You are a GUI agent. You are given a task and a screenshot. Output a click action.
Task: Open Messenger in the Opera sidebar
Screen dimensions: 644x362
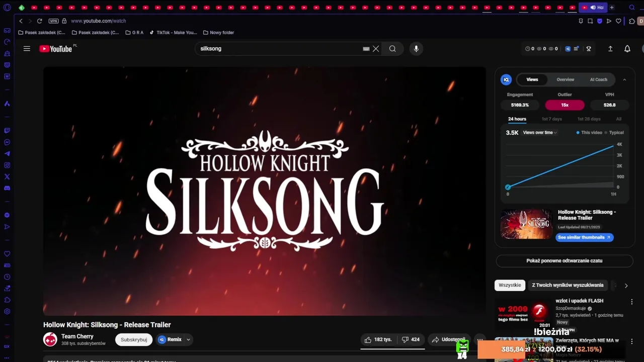tap(7, 142)
